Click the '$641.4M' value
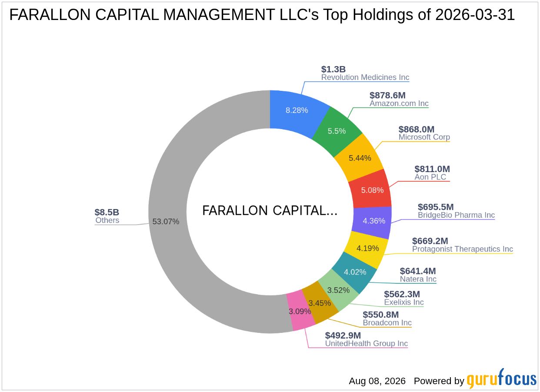This screenshot has width=540, height=392. click(x=418, y=271)
